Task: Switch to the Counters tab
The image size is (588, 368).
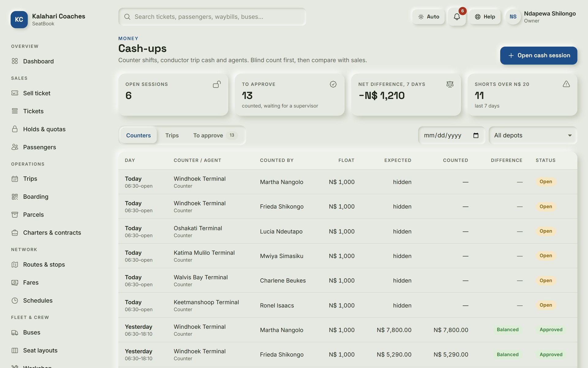Action: pyautogui.click(x=138, y=135)
